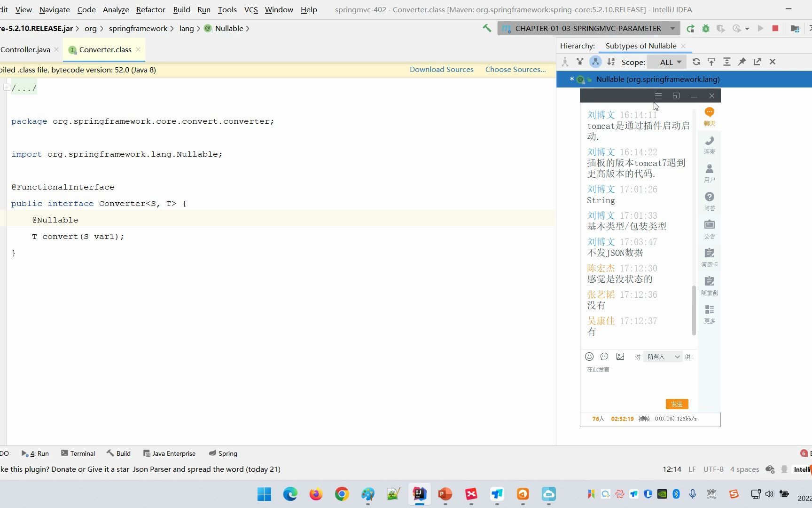
Task: Click 4 spaces indent setting
Action: (x=744, y=469)
